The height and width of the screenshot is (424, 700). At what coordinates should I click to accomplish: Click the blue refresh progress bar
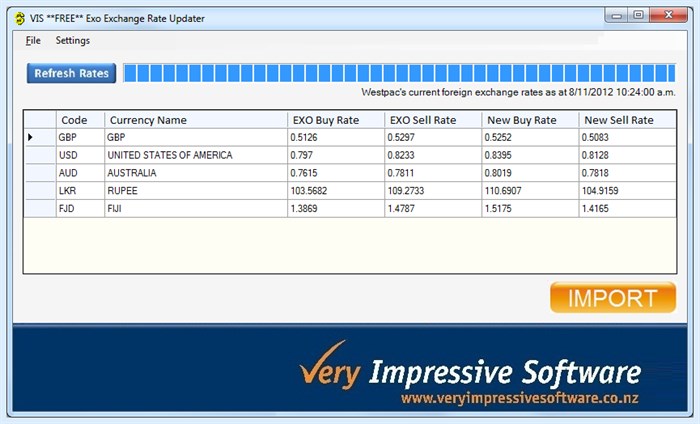[x=398, y=73]
